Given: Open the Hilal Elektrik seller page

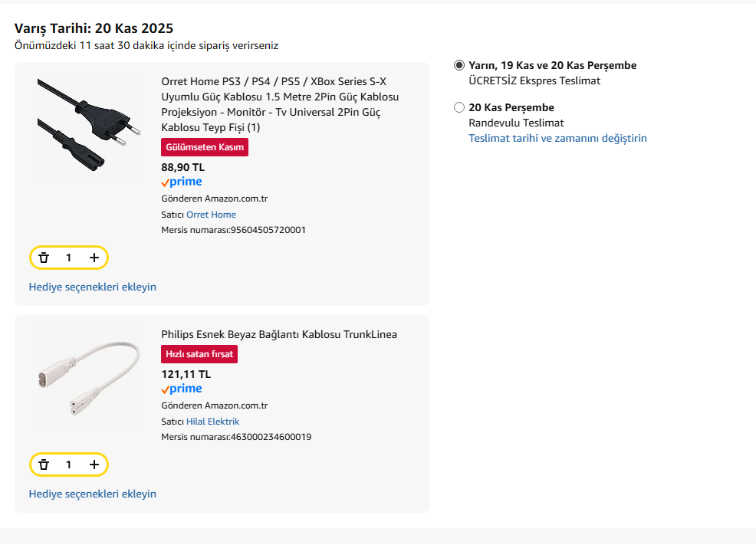Looking at the screenshot, I should pos(212,422).
